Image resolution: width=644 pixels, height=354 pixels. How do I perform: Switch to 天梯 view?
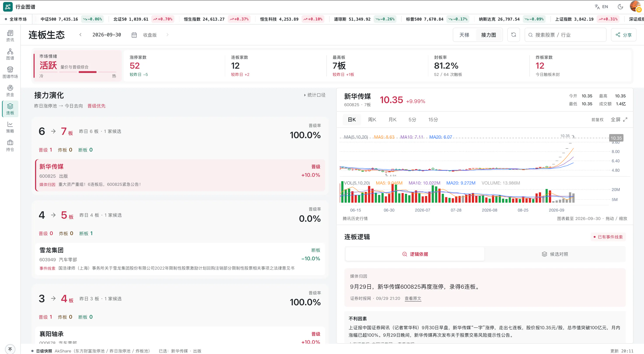click(x=464, y=35)
